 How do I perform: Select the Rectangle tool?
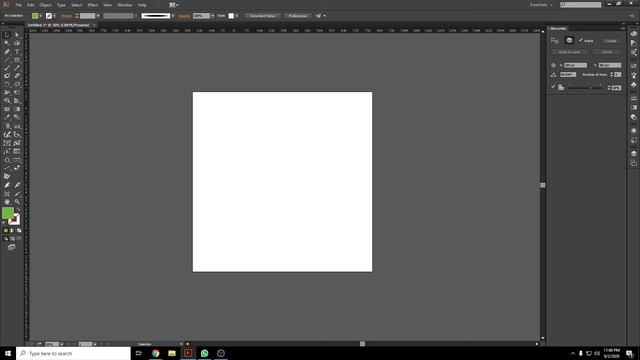tap(17, 60)
